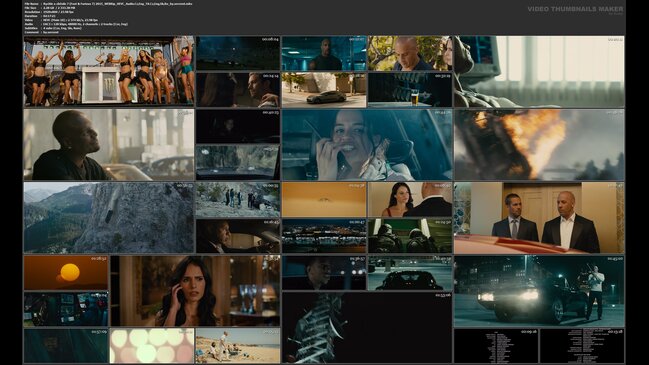Open the thumbnail timestamped 00:08:04
649x365 pixels.
238,53
